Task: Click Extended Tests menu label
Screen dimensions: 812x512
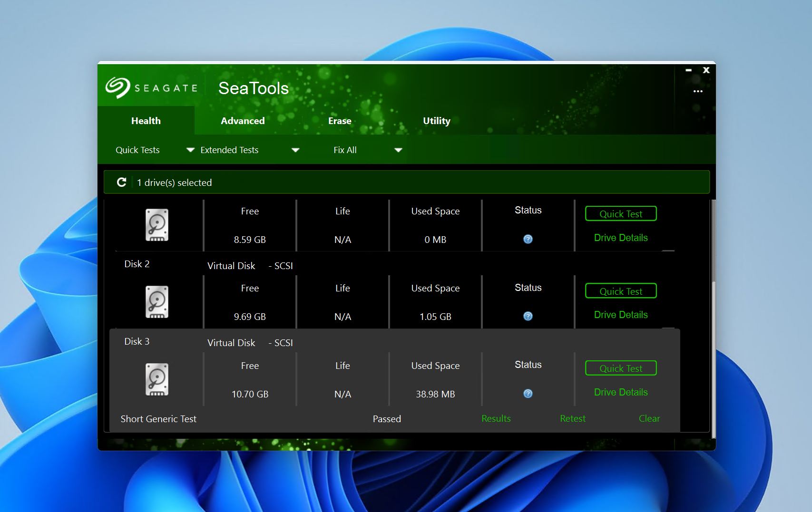Action: pyautogui.click(x=229, y=150)
